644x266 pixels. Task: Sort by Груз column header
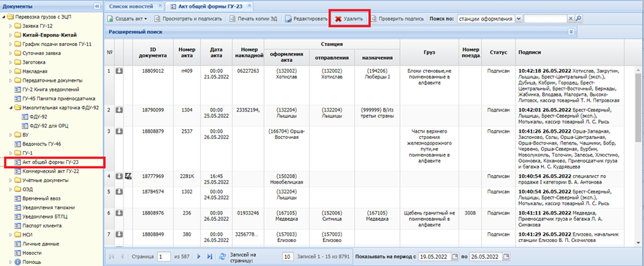click(430, 52)
